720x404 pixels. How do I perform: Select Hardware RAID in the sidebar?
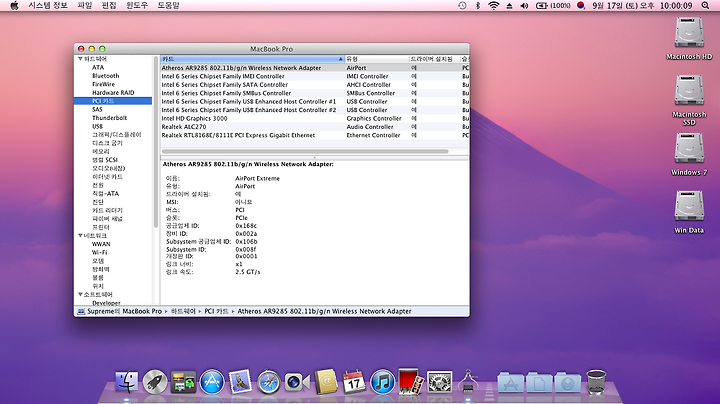point(113,93)
